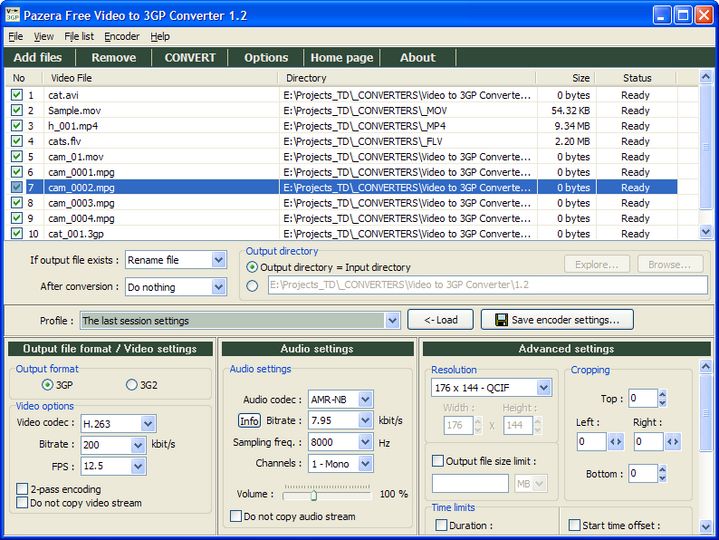Open the Audio codec AMR-NB dropdown
This screenshot has width=719, height=540.
pyautogui.click(x=365, y=399)
